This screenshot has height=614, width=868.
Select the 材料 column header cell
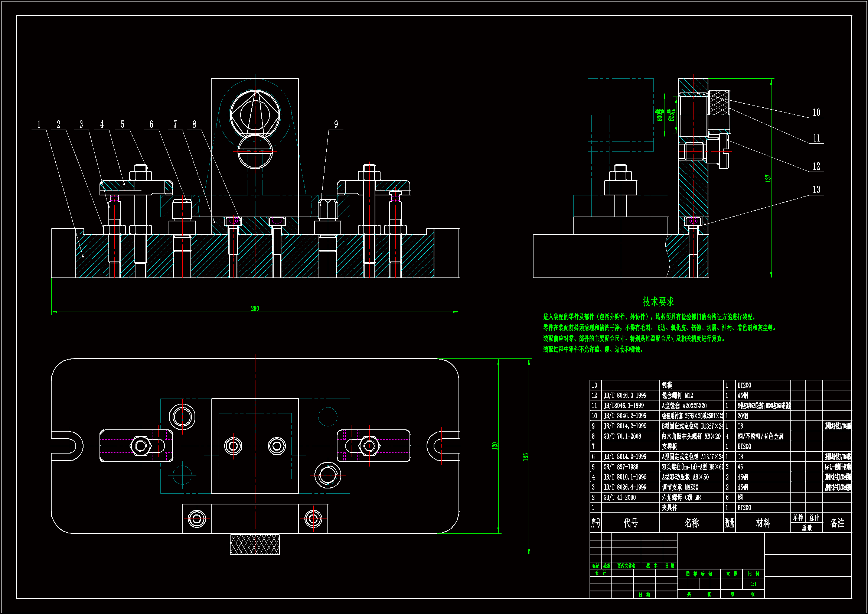(x=763, y=523)
